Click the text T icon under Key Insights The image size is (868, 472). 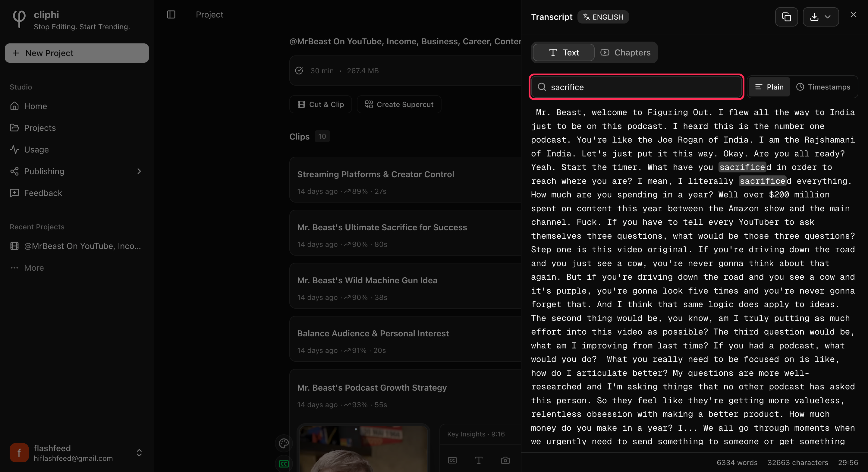coord(479,460)
